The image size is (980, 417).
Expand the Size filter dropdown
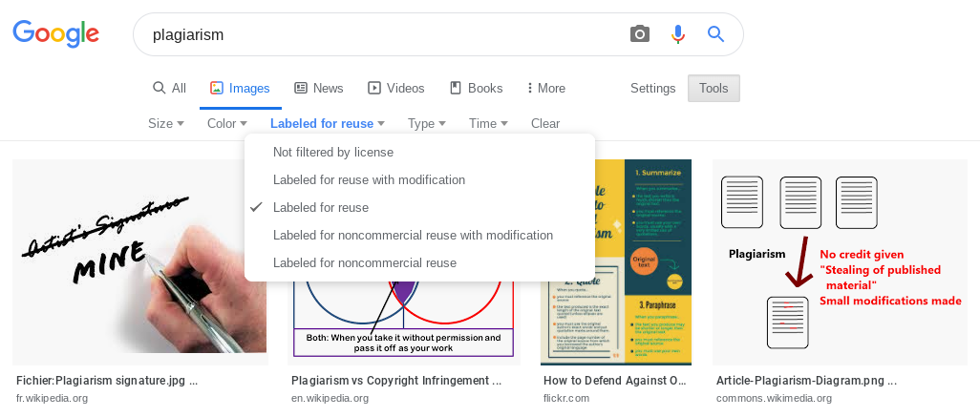click(166, 123)
